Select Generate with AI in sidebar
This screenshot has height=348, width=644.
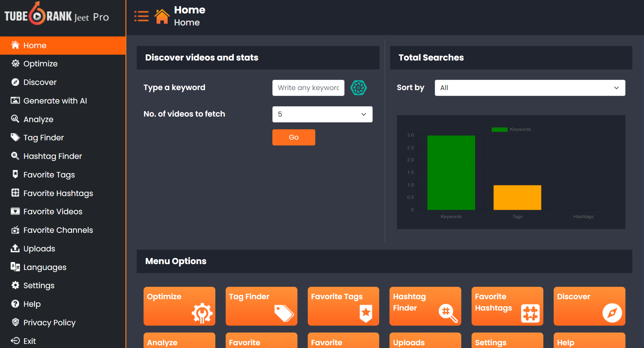tap(55, 101)
